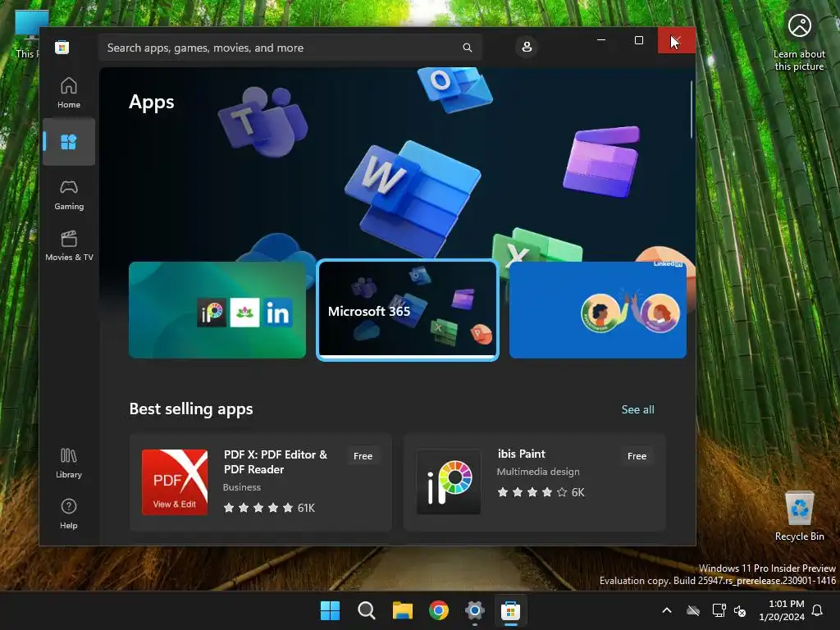Click the 6K star rating of ibis Paint
Screen dimensions: 840x630
pyautogui.click(x=541, y=492)
